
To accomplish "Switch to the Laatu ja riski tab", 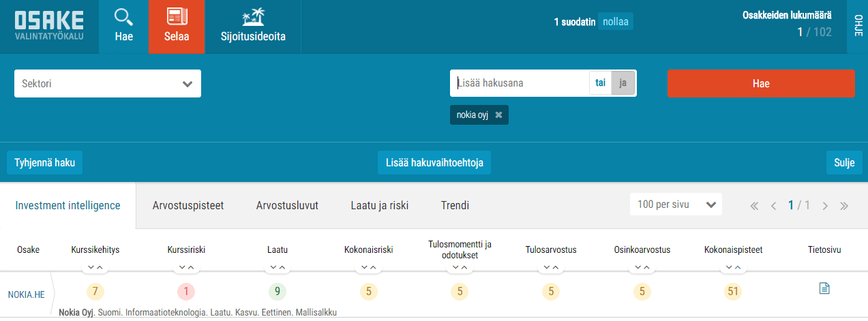I will (379, 205).
